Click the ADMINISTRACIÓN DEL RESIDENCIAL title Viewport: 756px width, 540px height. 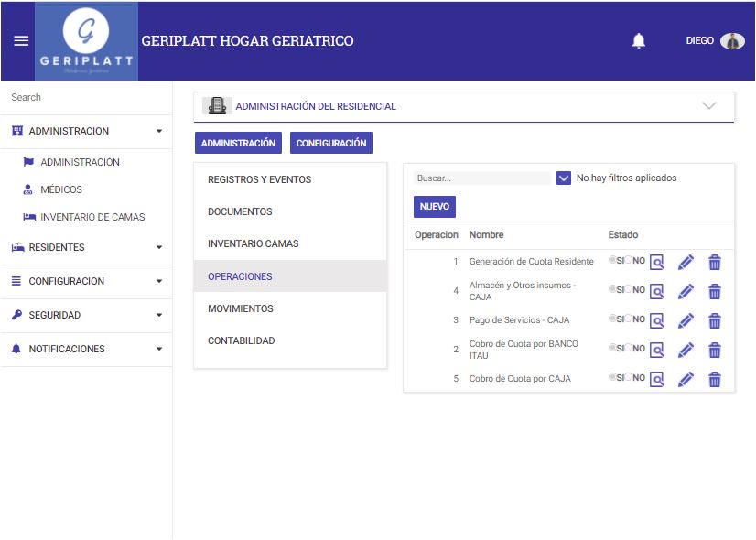click(x=316, y=106)
